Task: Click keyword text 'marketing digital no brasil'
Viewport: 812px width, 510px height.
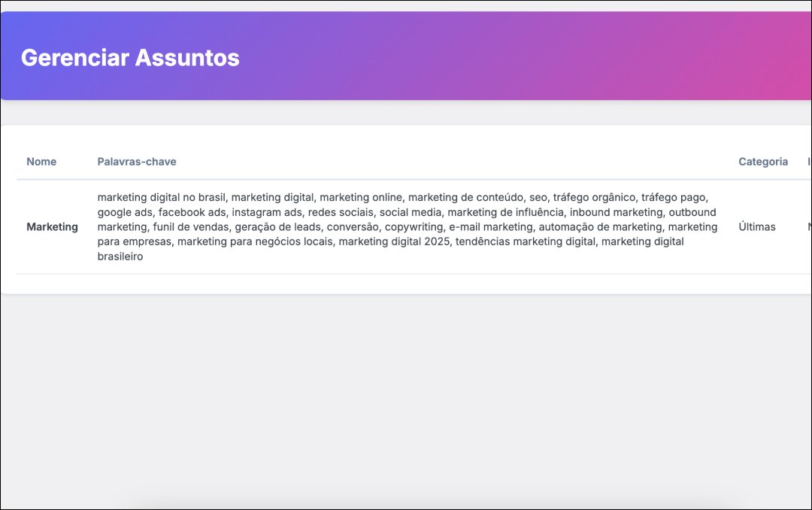Action: point(162,197)
